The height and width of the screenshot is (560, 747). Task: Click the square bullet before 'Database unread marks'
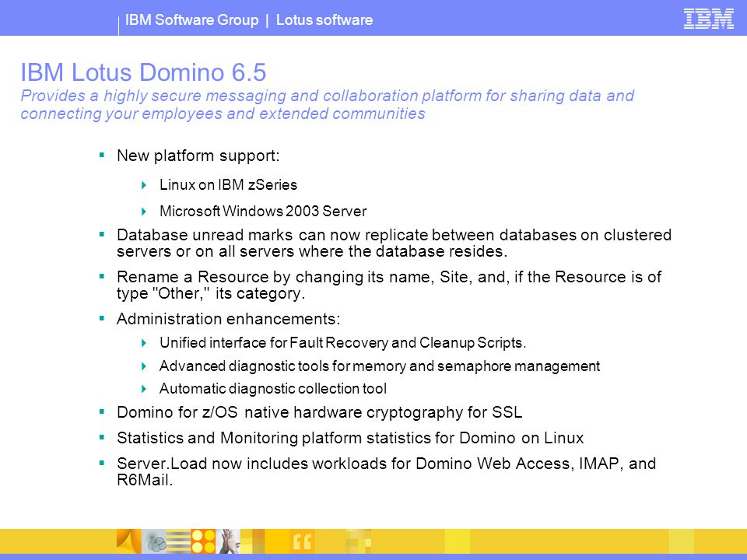pyautogui.click(x=101, y=234)
